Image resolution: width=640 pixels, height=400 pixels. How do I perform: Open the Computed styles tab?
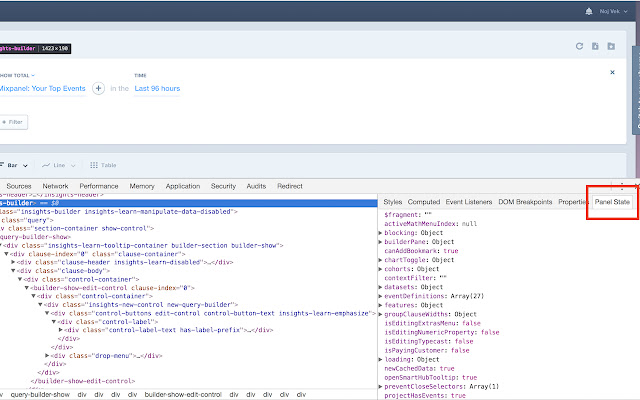[425, 202]
